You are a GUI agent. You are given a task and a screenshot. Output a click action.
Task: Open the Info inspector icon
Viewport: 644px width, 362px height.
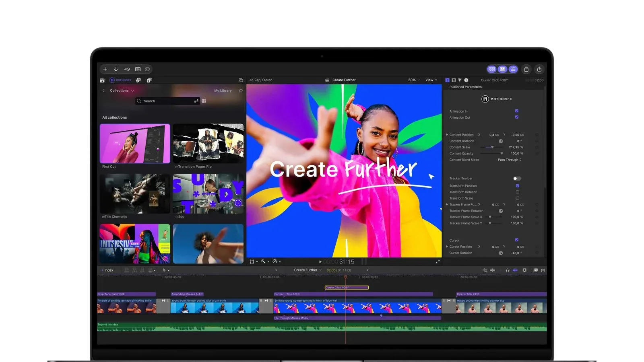pos(466,80)
